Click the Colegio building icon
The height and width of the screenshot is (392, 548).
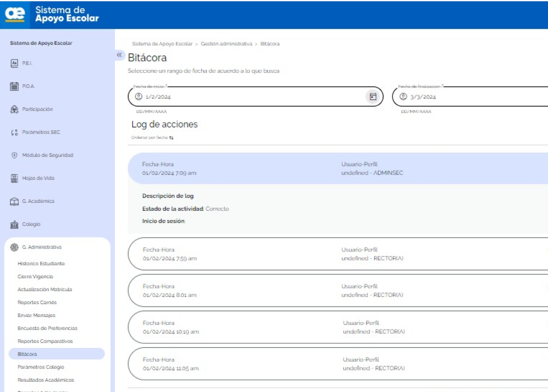[x=14, y=225]
